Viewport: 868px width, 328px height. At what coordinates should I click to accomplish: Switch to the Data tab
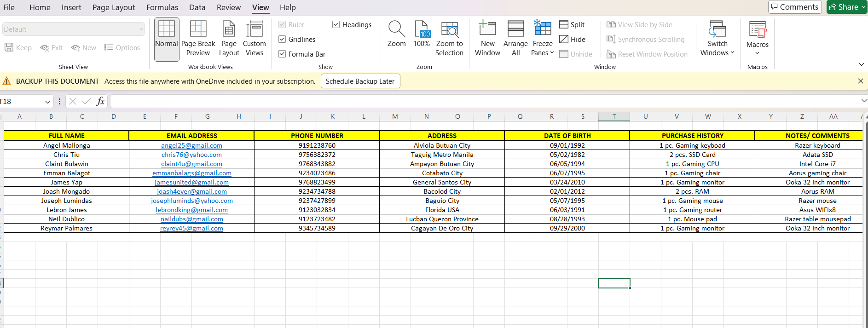pyautogui.click(x=197, y=7)
